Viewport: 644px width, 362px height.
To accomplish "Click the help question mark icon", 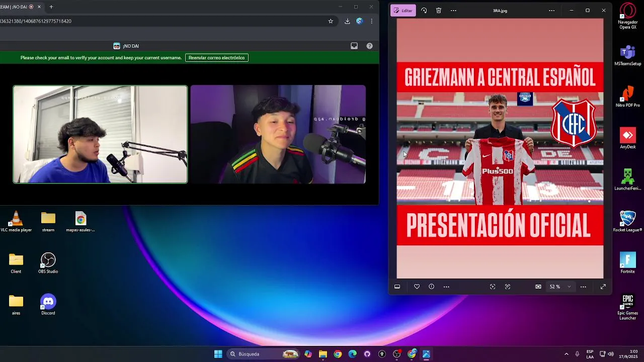I will 370,46.
